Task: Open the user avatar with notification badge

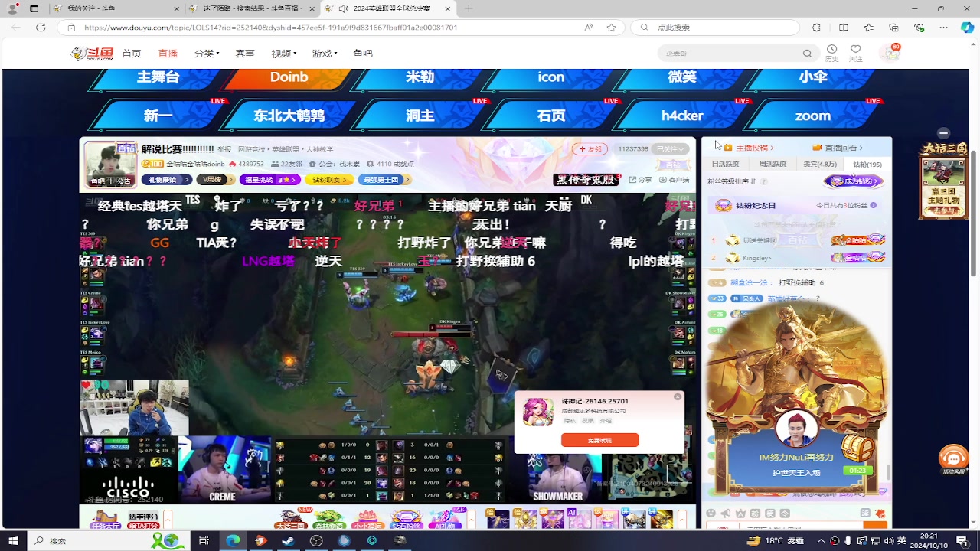Action: 890,53
